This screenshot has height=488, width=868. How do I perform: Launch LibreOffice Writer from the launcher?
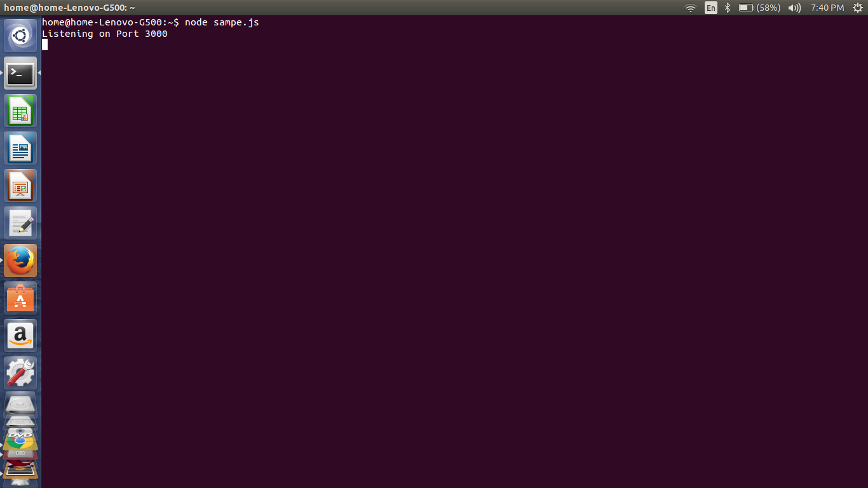click(x=20, y=149)
